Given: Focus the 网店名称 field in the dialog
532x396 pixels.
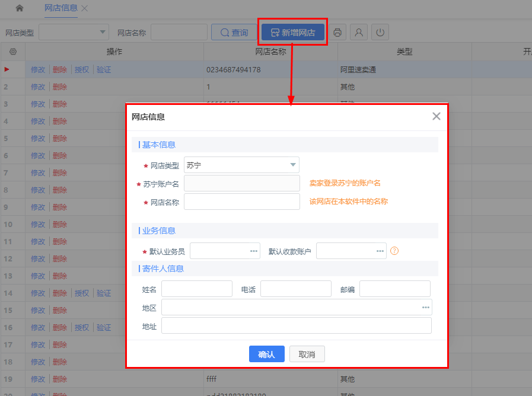Looking at the screenshot, I should 242,202.
